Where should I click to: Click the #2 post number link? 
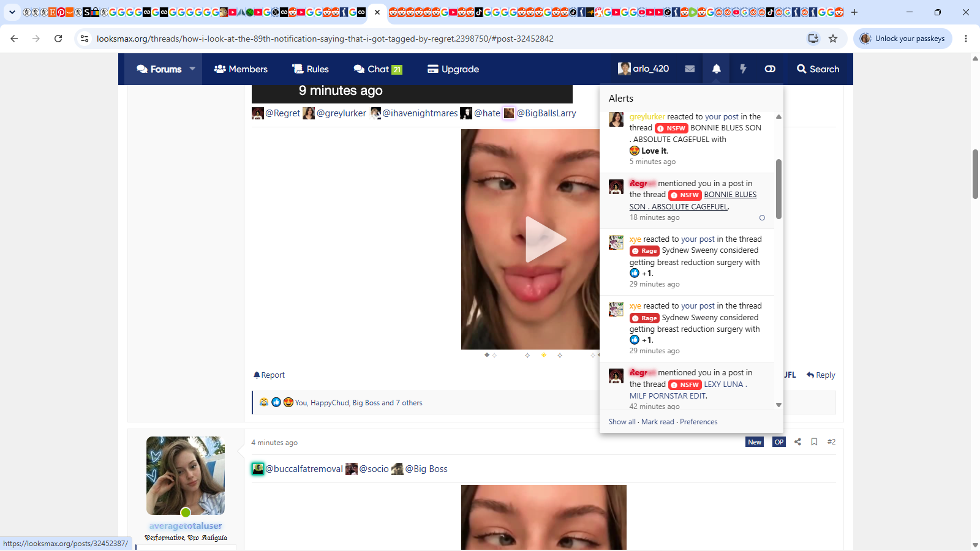(x=831, y=442)
